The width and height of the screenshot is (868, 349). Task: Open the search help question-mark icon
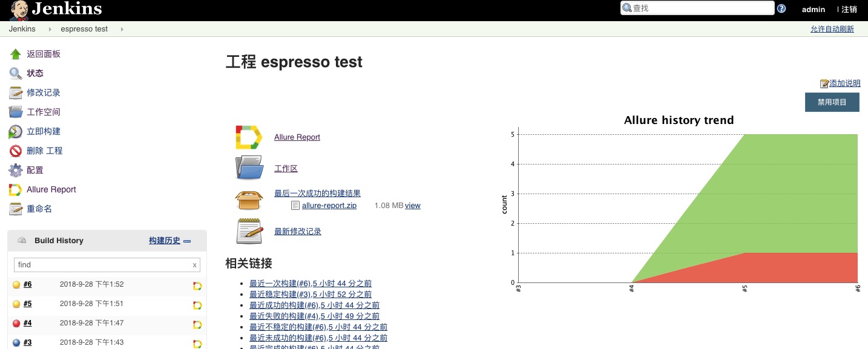781,8
